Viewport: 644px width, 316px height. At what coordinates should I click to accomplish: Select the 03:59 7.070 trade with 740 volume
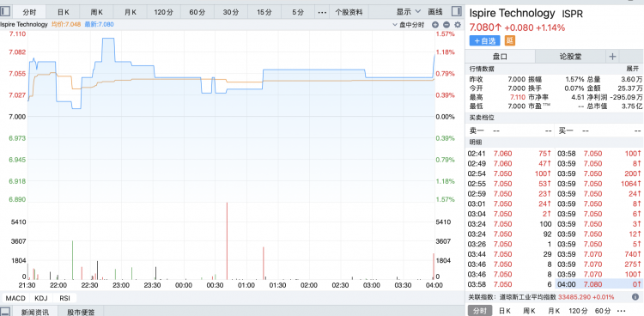599,254
